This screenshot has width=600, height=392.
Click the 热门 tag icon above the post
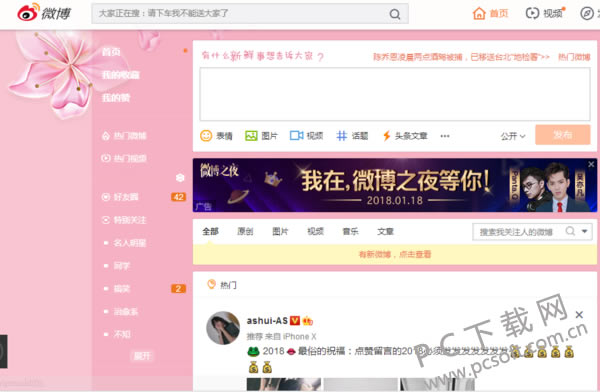211,284
